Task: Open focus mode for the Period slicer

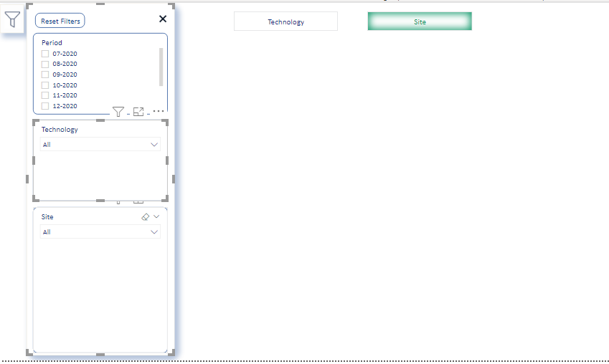Action: [x=138, y=112]
